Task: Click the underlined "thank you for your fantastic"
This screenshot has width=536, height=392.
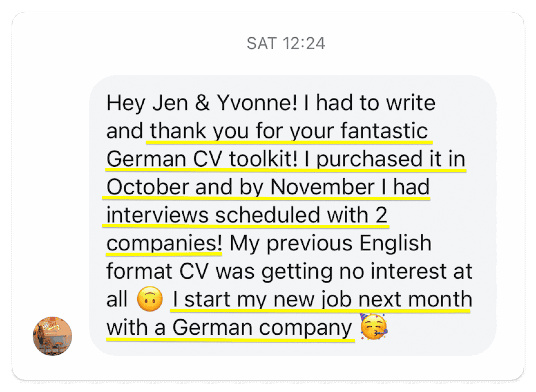Action: click(289, 131)
